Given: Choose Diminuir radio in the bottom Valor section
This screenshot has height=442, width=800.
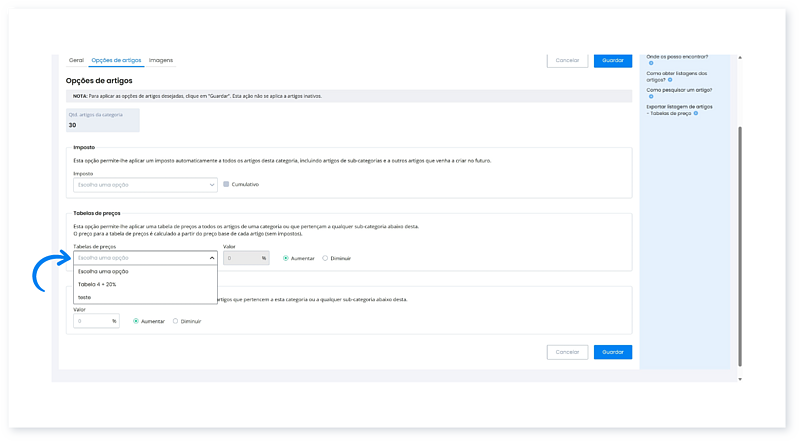Looking at the screenshot, I should pyautogui.click(x=176, y=321).
